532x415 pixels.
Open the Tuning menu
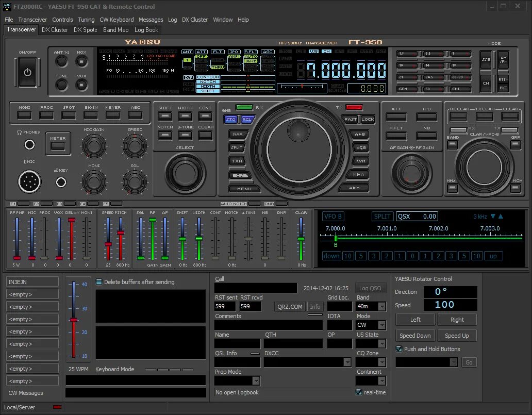86,20
